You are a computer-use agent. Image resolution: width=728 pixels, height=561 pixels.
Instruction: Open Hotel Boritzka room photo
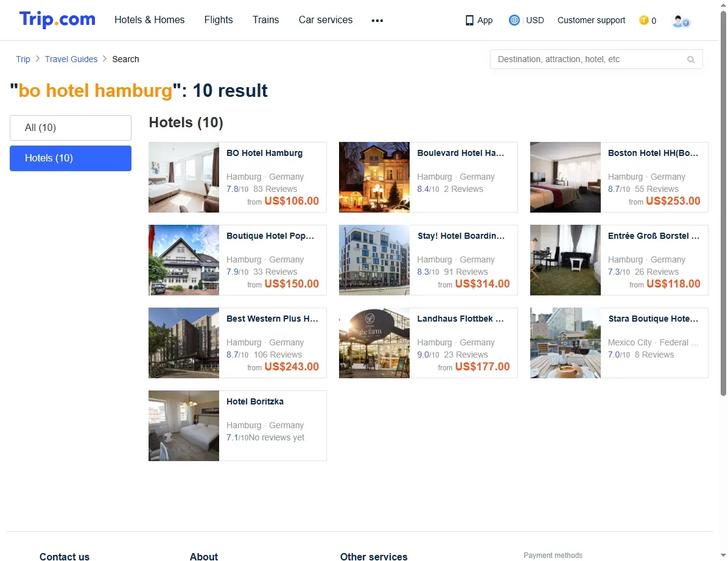[184, 426]
